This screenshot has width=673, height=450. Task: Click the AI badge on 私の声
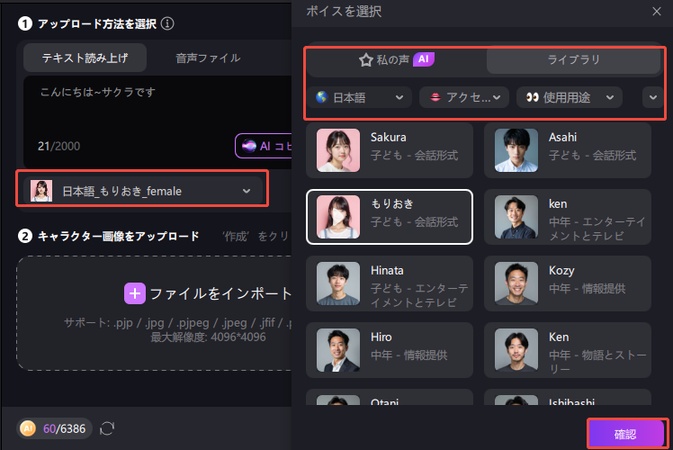click(x=424, y=59)
